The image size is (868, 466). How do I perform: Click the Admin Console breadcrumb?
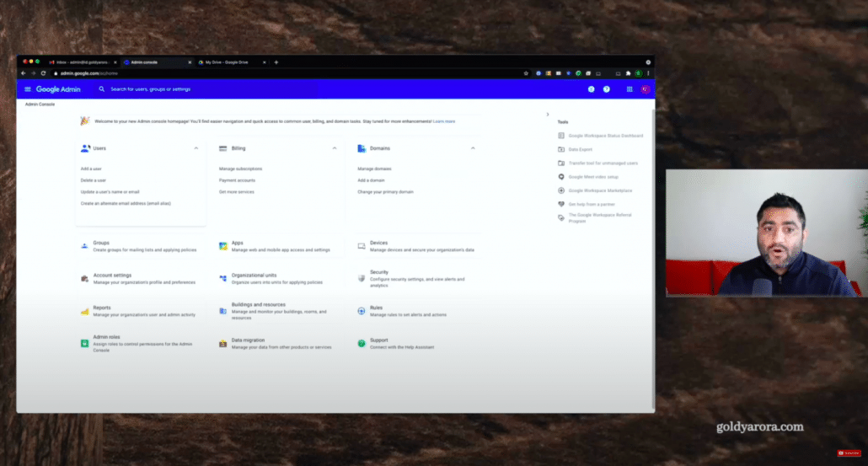point(40,104)
